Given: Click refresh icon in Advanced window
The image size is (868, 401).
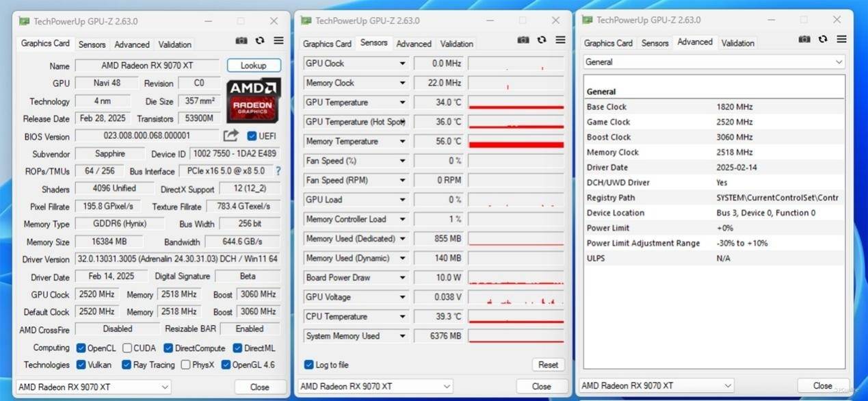Looking at the screenshot, I should click(x=823, y=40).
